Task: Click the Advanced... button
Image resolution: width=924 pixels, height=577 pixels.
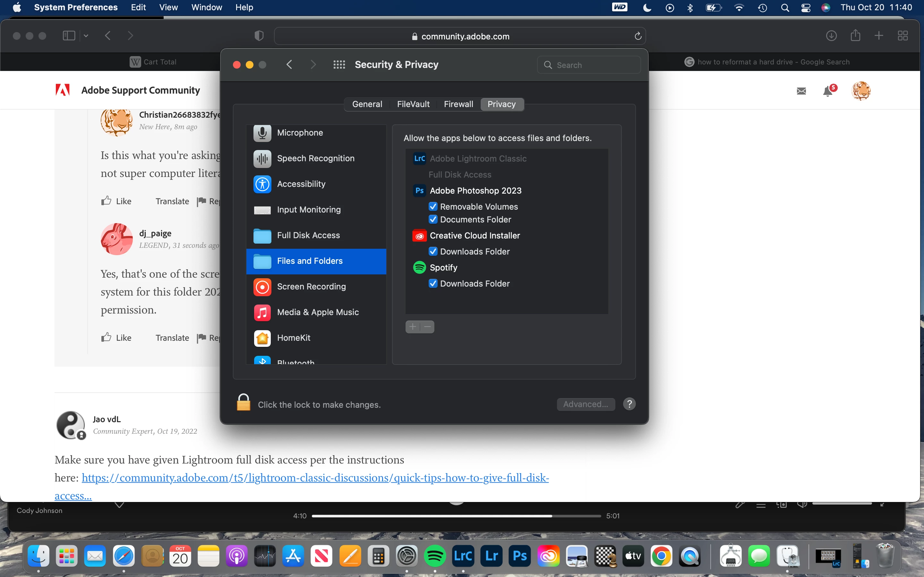Action: tap(585, 404)
